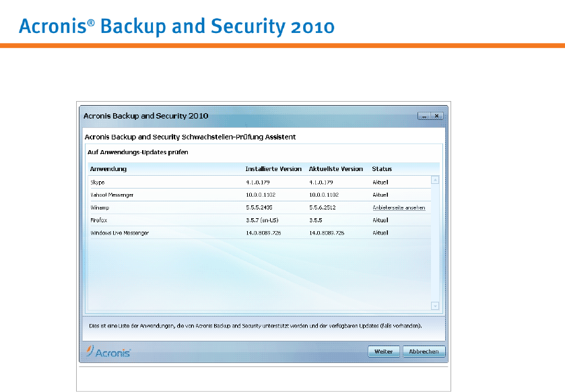Image resolution: width=565 pixels, height=392 pixels.
Task: Click latest version 3.5.5 of Firefox
Action: point(316,220)
